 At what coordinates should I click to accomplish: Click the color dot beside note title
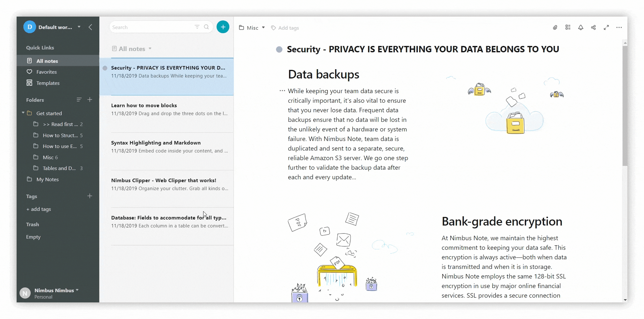click(x=279, y=49)
